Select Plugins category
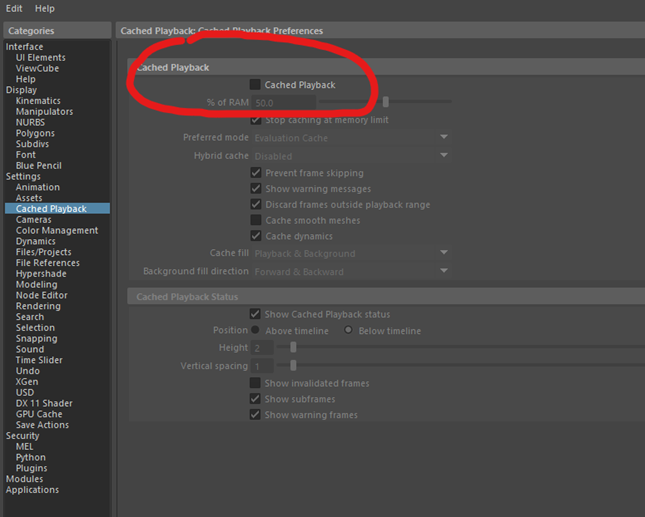Image resolution: width=645 pixels, height=517 pixels. coord(31,468)
